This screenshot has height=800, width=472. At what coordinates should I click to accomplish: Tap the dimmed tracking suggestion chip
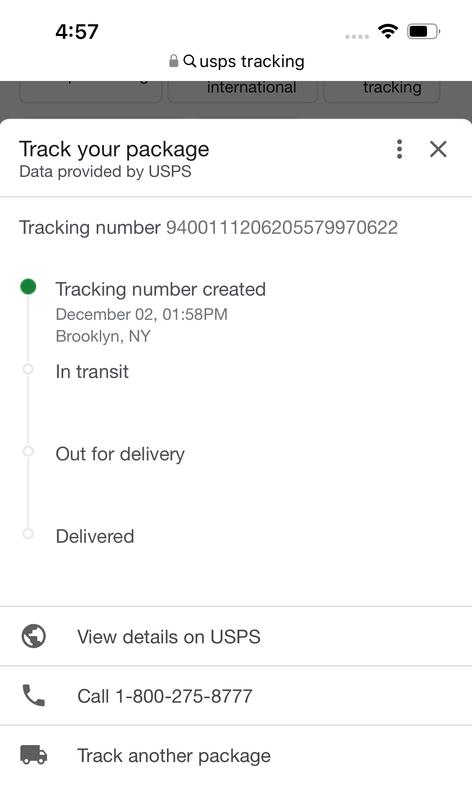[x=382, y=91]
